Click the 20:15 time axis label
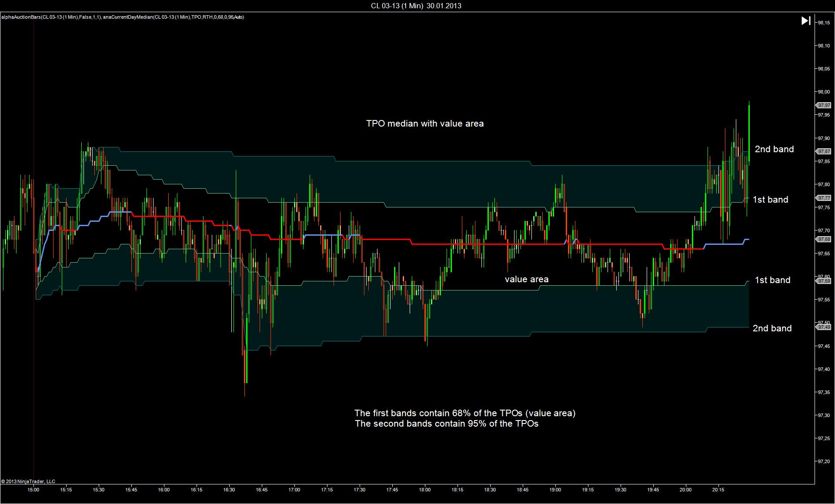835x504 pixels. [718, 490]
